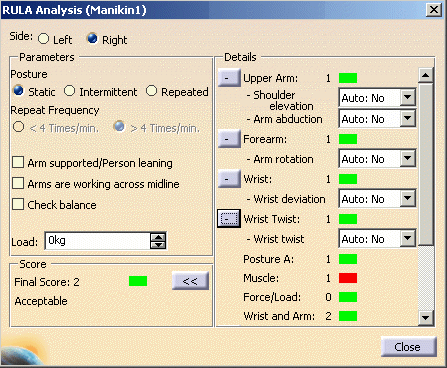Viewport: 447px width, 368px height.
Task: Click the red Muscle score color indicator
Action: 348,278
